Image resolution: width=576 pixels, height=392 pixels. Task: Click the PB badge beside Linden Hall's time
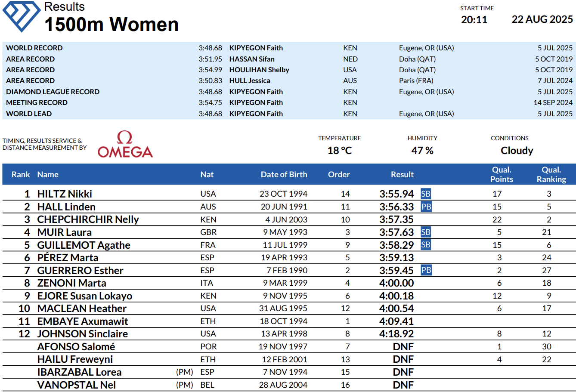pos(426,207)
